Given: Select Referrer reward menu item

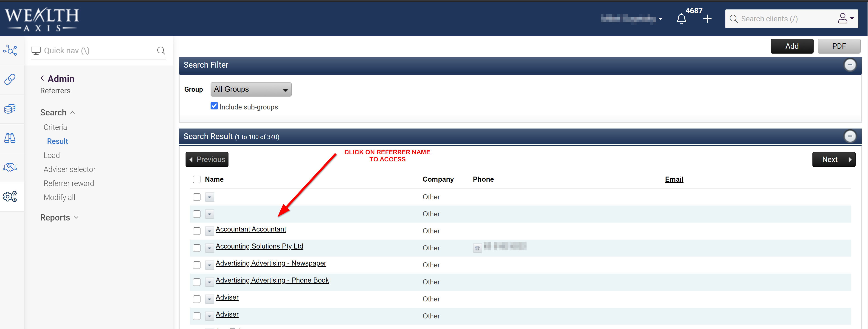Looking at the screenshot, I should (69, 183).
